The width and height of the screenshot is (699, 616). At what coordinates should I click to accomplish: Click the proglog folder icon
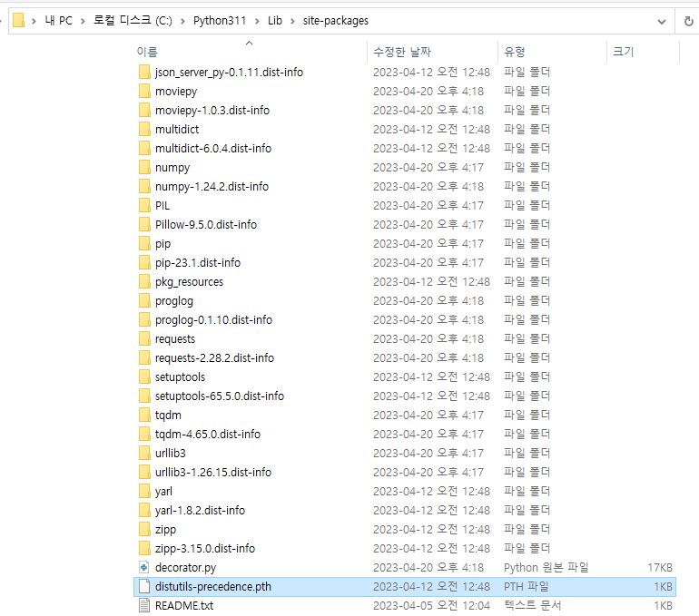(x=144, y=300)
